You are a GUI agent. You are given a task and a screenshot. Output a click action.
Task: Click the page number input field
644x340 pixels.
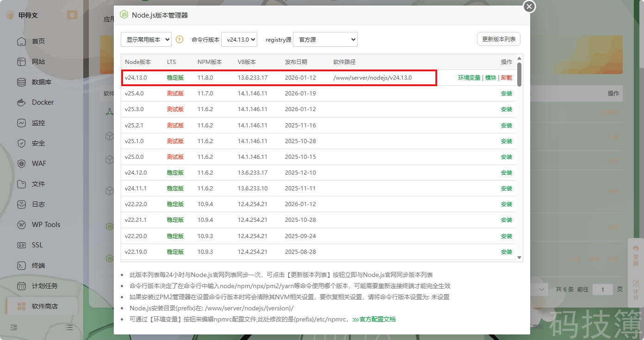click(x=603, y=289)
